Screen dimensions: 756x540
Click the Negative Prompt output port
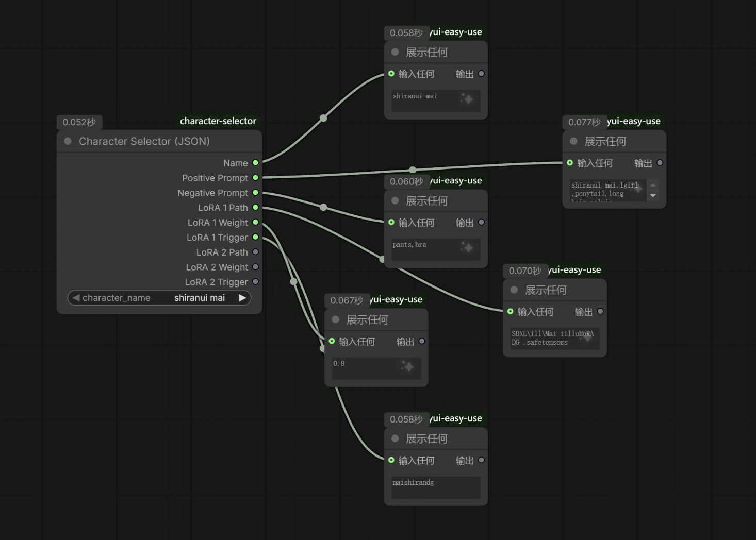255,193
